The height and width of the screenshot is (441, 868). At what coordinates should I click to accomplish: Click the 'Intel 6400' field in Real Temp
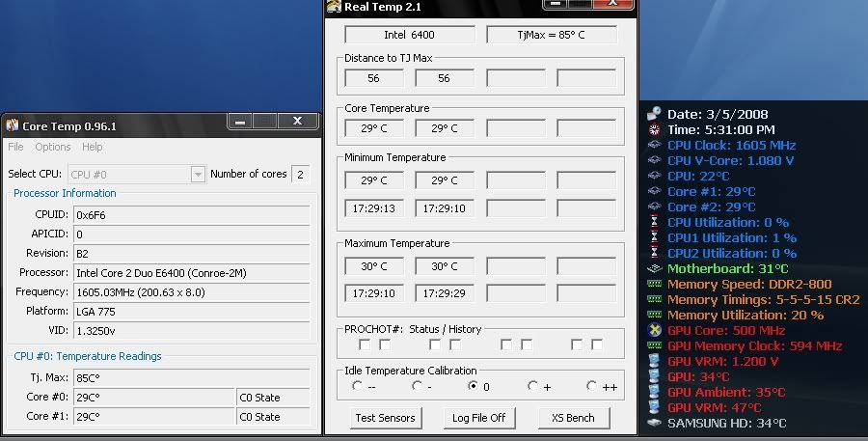410,35
